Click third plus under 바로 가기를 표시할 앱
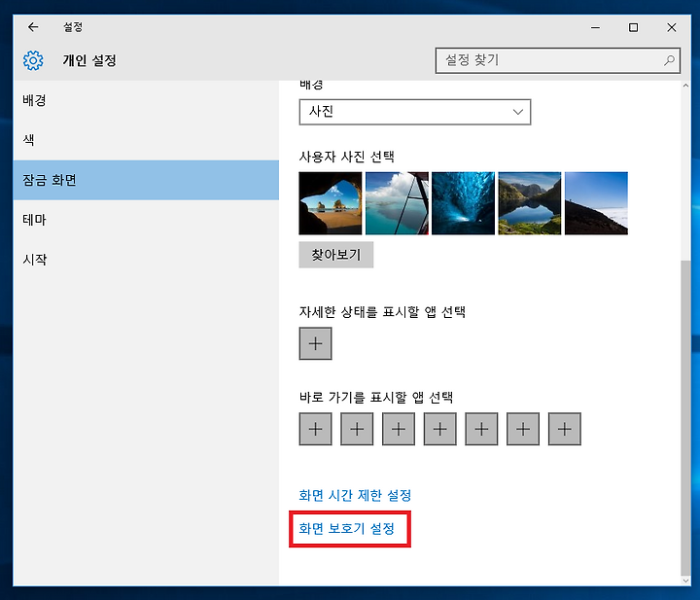The image size is (700, 600). [399, 429]
